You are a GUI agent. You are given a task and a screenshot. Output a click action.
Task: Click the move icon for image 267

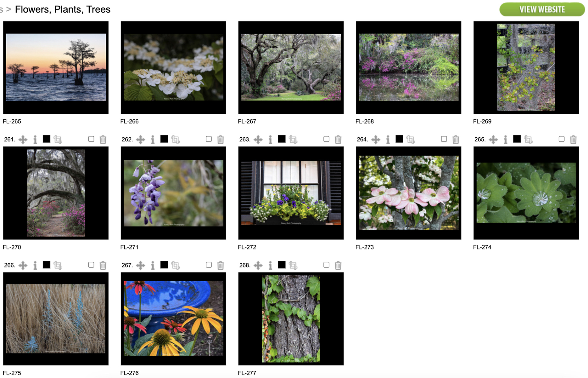tap(141, 266)
